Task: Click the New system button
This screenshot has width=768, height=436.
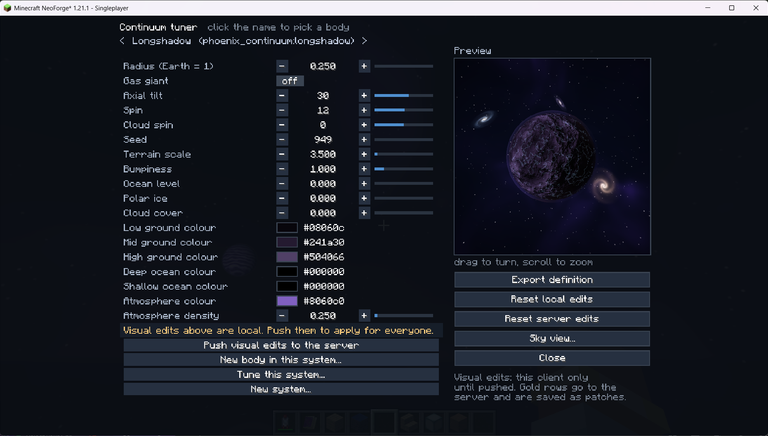Action: point(281,389)
